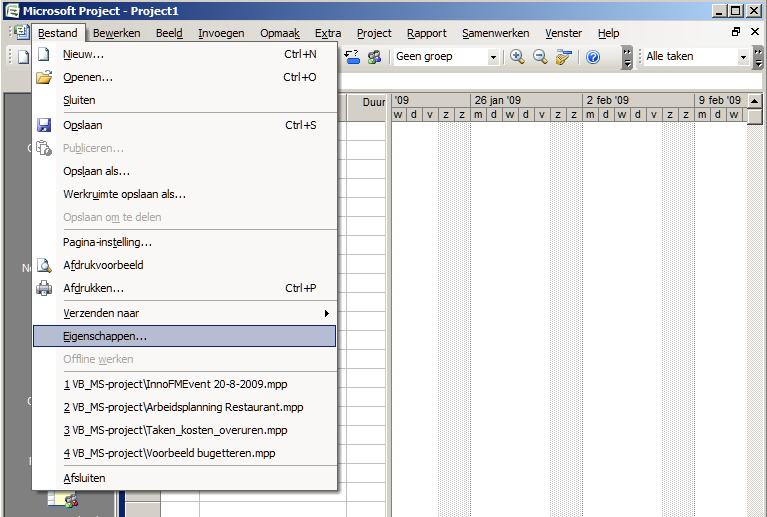Click the open folder icon beside Openen
The width and height of the screenshot is (767, 517).
coord(44,77)
